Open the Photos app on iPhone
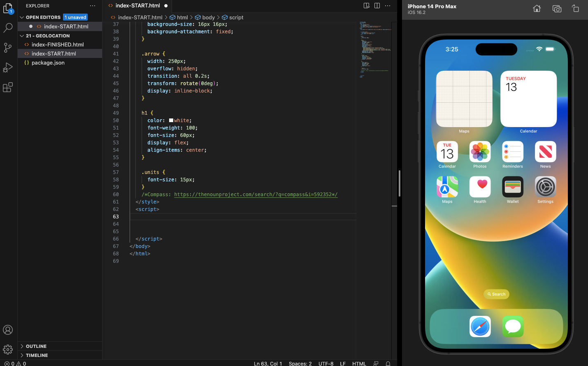This screenshot has height=366, width=588. (480, 152)
